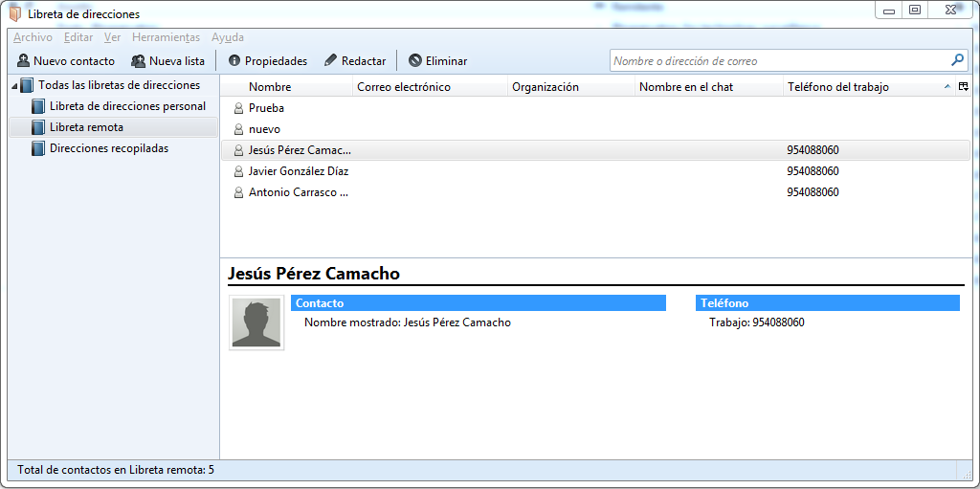This screenshot has width=980, height=489.
Task: Open the Ver menu
Action: tap(113, 37)
